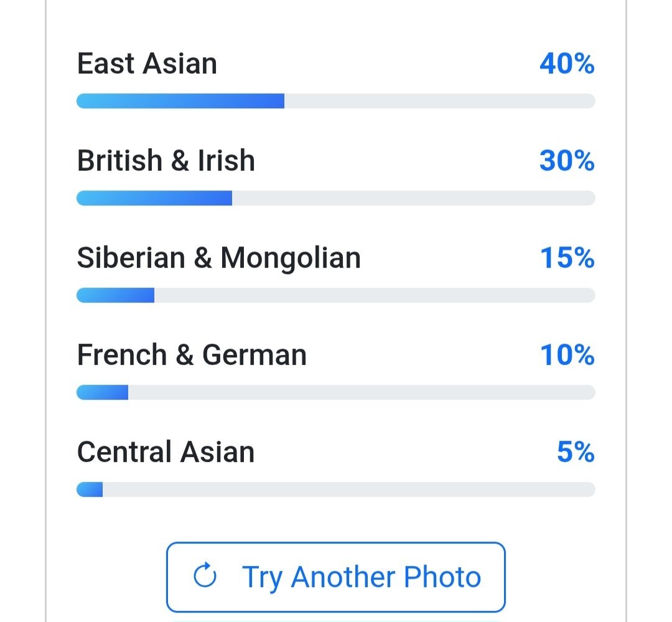The image size is (672, 622).
Task: Select the 15% Siberian & Mongolian value
Action: tap(567, 258)
